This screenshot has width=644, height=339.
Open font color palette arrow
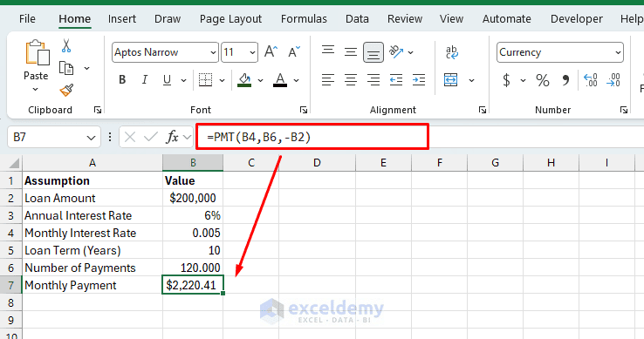click(x=296, y=80)
